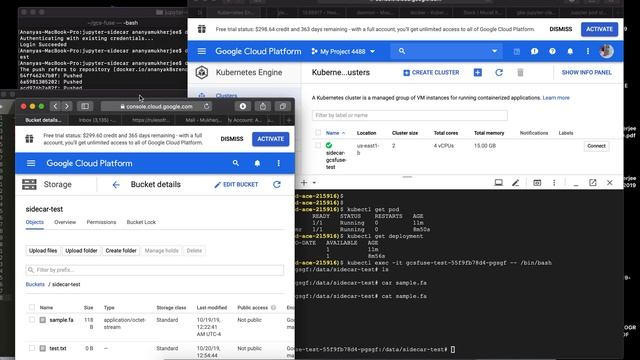This screenshot has width=640, height=360.
Task: Open Cloud Shell icon in Kubernetes header
Action: coord(517,51)
